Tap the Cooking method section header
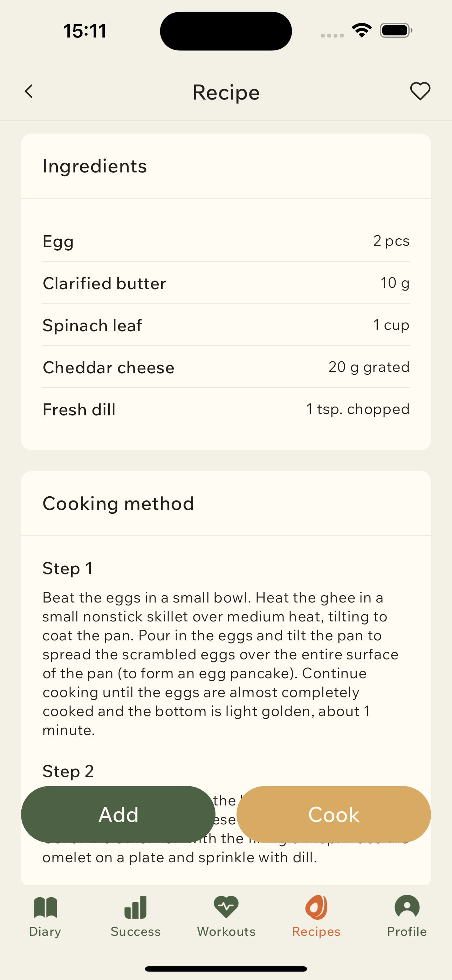This screenshot has width=452, height=980. [118, 504]
